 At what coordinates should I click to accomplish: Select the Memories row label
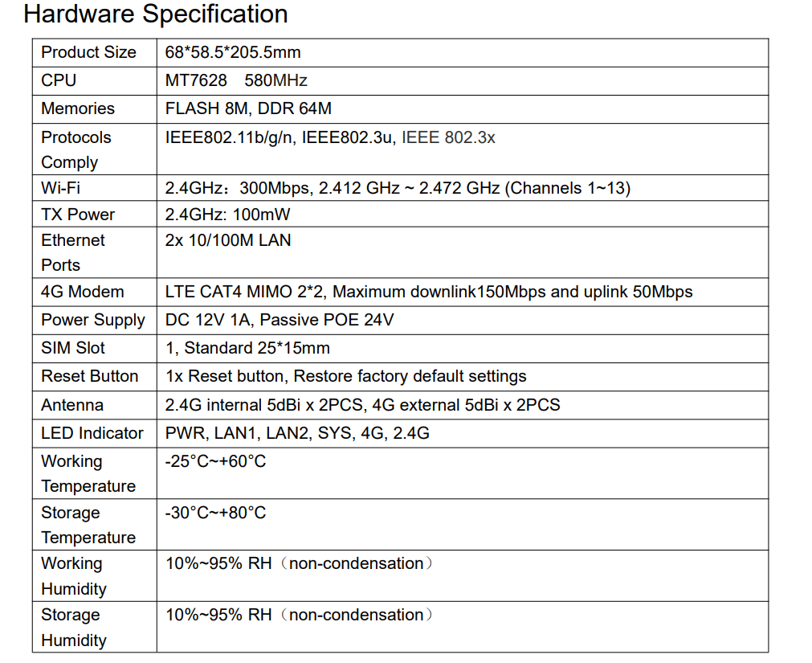[x=78, y=108]
